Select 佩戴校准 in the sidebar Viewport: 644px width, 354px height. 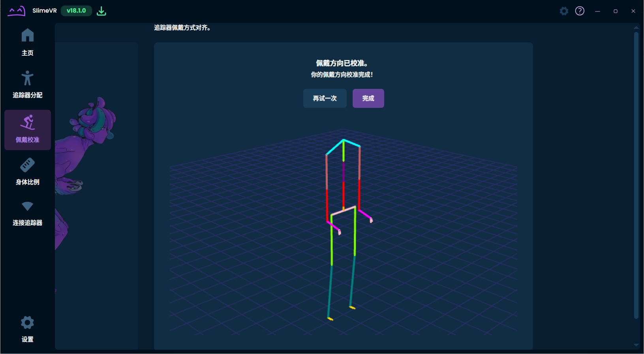pyautogui.click(x=27, y=130)
